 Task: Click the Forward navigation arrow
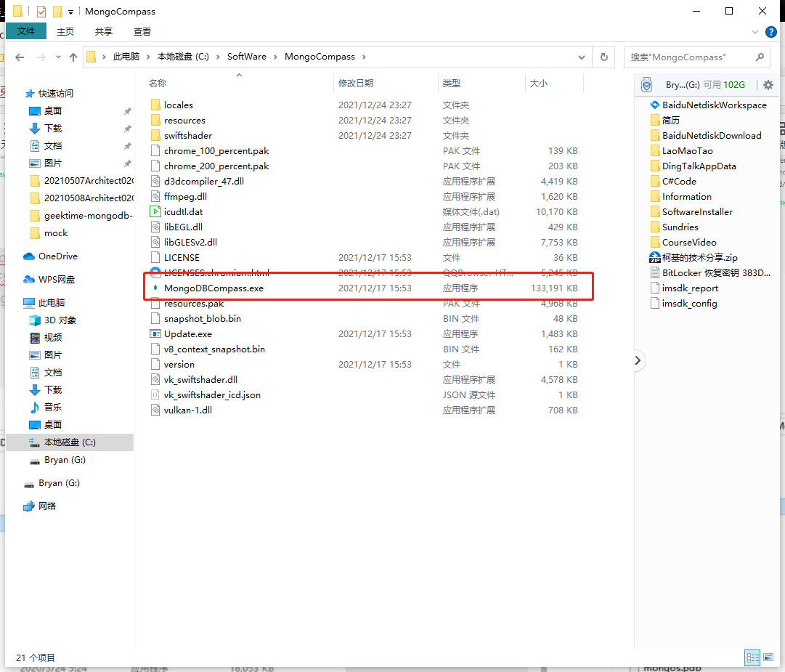coord(41,57)
